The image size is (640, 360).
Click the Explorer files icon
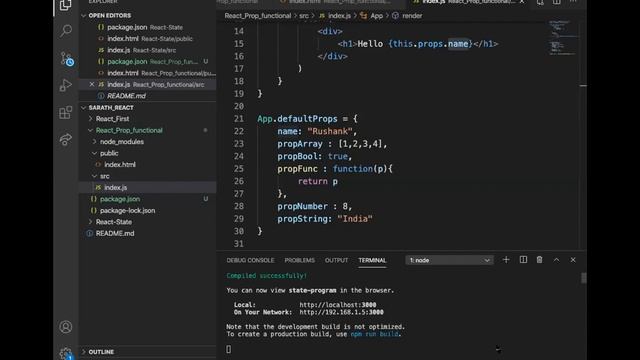pyautogui.click(x=66, y=5)
